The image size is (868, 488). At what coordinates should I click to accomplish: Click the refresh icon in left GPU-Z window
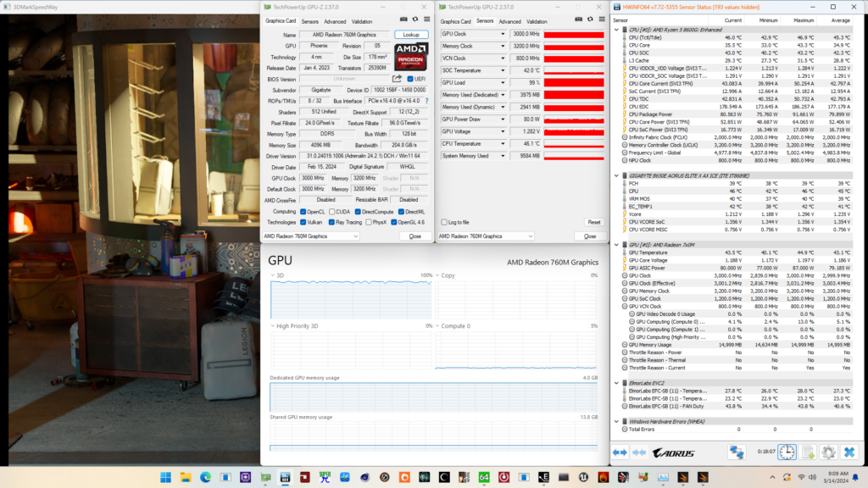point(415,19)
